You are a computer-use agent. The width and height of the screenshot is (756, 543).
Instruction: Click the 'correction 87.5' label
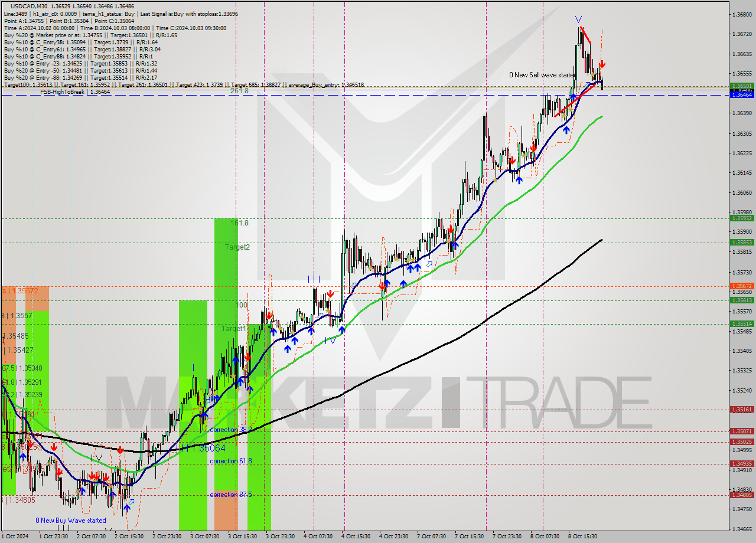pyautogui.click(x=230, y=495)
